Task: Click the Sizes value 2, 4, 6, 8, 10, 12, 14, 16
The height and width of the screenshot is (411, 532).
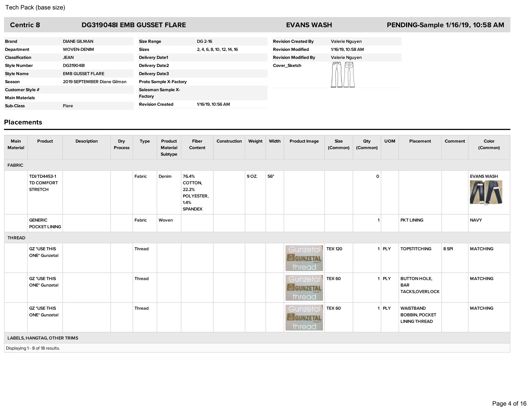Action: pyautogui.click(x=217, y=49)
